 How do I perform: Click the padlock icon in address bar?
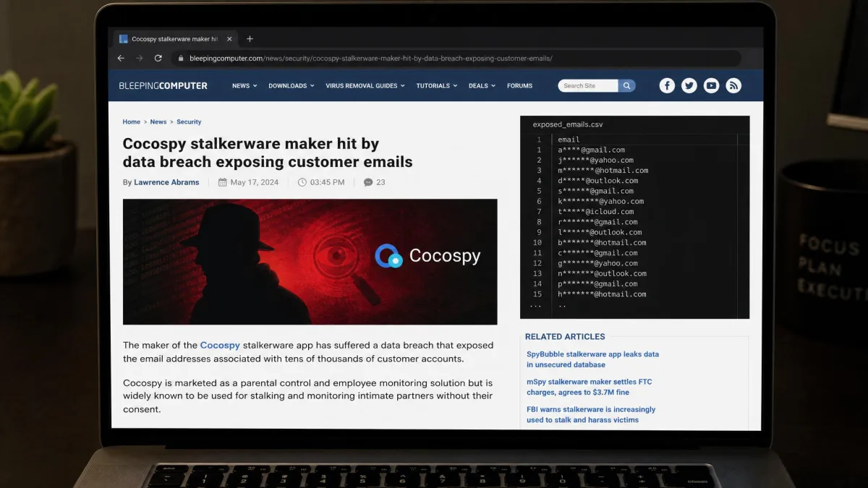(x=182, y=59)
